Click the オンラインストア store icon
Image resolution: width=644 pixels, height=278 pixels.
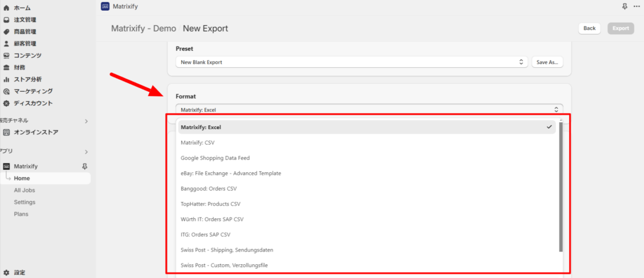pos(6,132)
